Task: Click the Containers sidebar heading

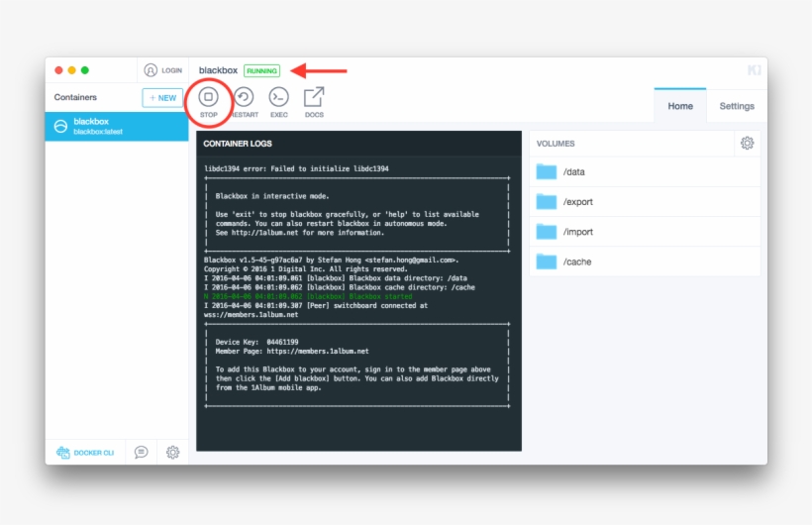Action: (x=75, y=97)
